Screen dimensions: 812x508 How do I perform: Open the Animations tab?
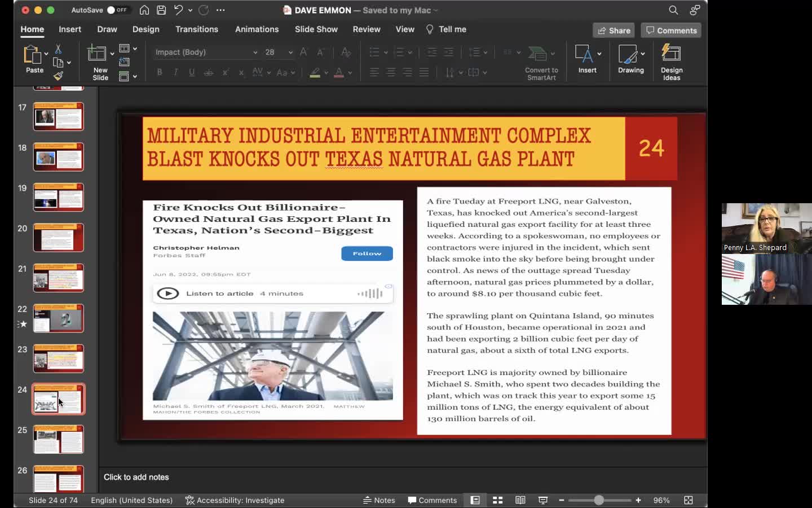pyautogui.click(x=257, y=29)
